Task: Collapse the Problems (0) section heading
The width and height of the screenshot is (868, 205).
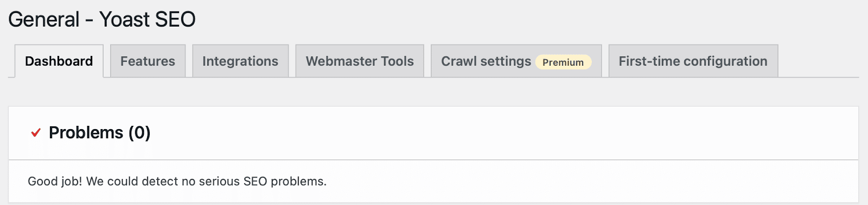Action: 100,133
